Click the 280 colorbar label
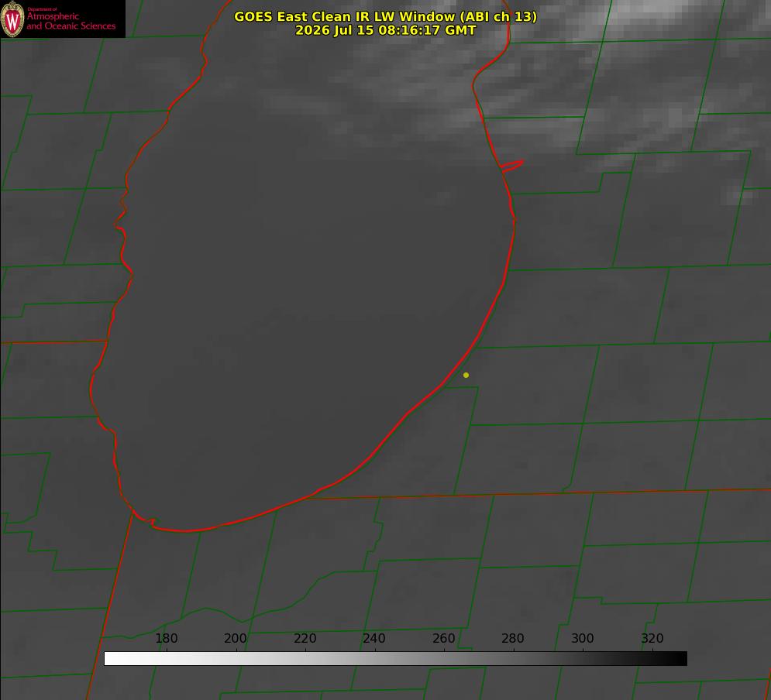This screenshot has height=700, width=771. [512, 638]
